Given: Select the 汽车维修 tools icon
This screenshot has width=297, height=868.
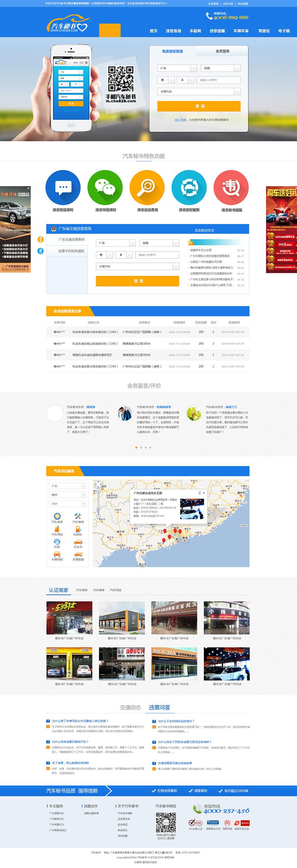Looking at the screenshot, I should (78, 516).
